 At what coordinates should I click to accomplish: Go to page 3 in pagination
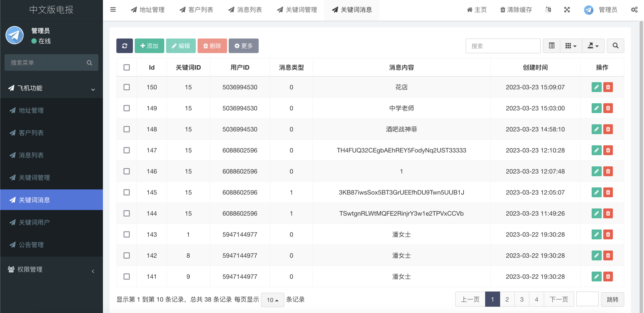click(x=522, y=299)
